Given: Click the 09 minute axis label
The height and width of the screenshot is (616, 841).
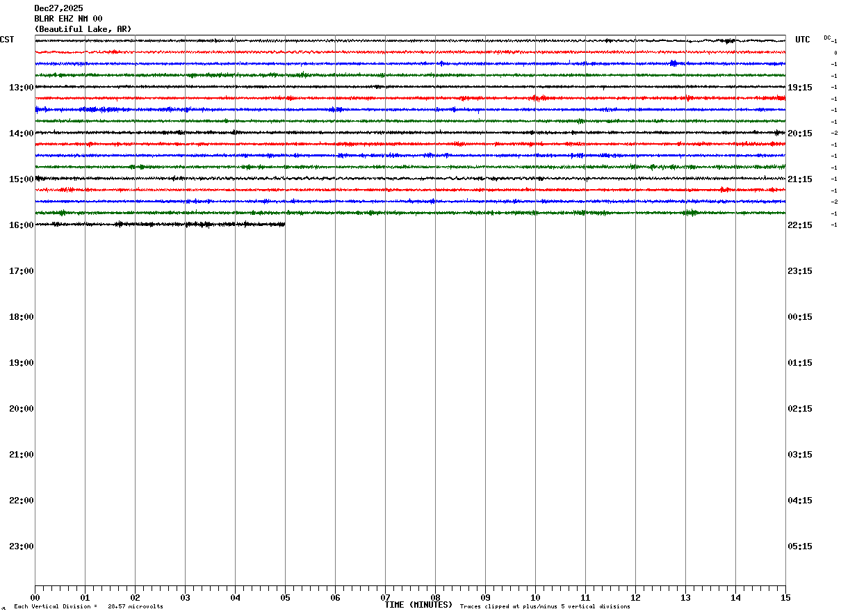Looking at the screenshot, I should coord(485,598).
